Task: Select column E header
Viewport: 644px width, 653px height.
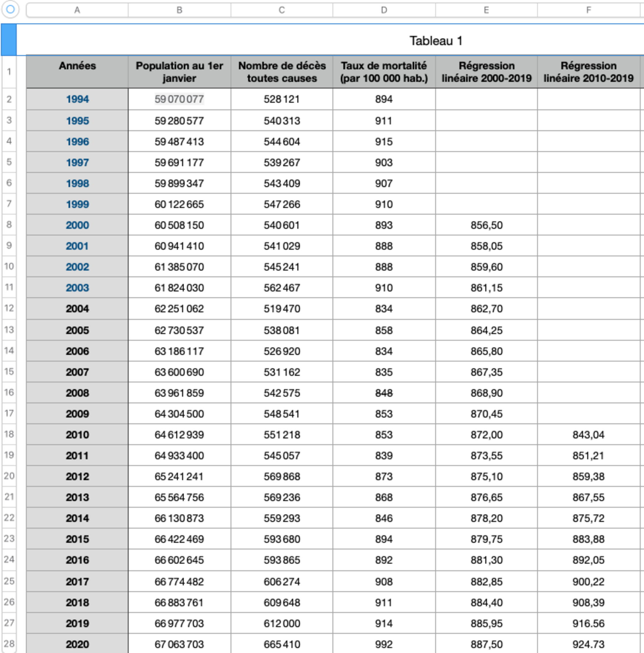Action: 486,10
